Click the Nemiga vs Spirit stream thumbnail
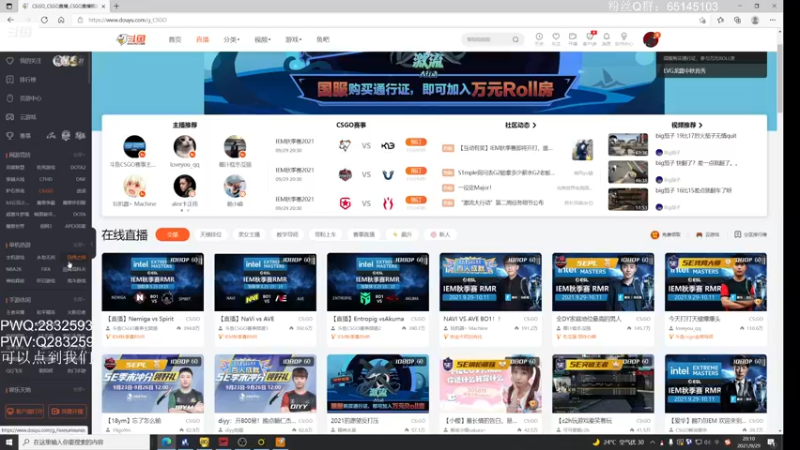 (153, 282)
